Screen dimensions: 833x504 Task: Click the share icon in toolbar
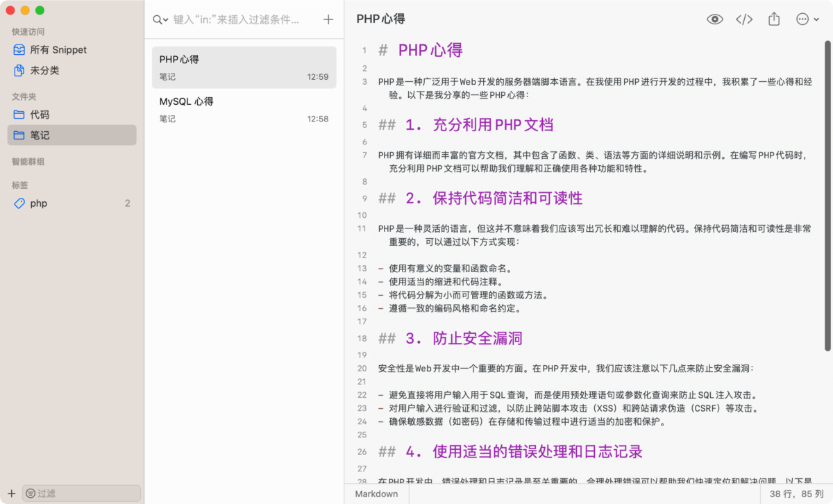click(x=774, y=19)
